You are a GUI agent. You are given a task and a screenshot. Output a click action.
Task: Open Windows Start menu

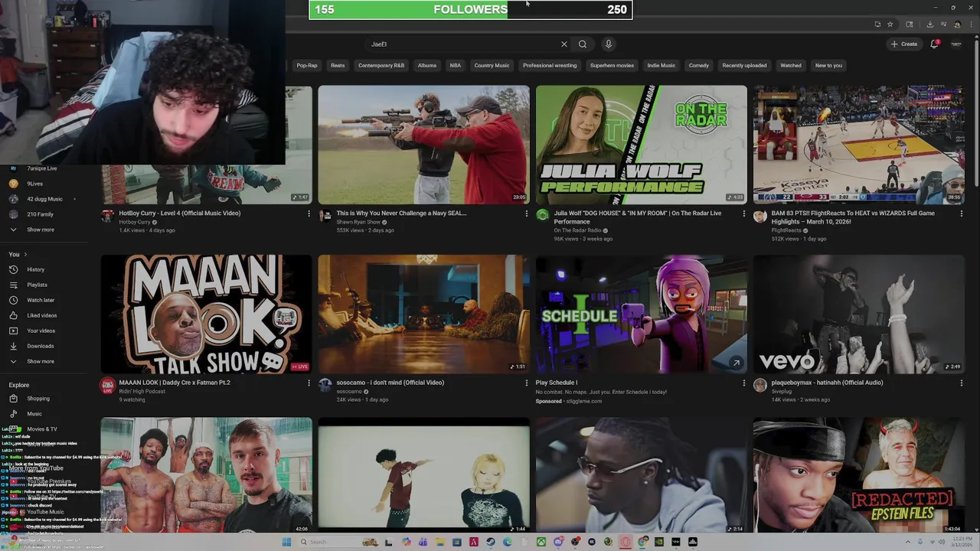click(x=286, y=542)
